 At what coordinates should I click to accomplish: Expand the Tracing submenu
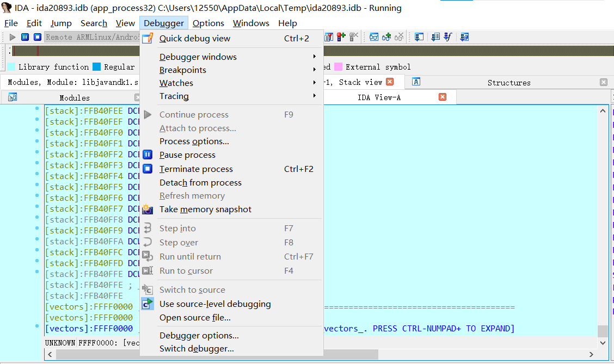tap(315, 96)
